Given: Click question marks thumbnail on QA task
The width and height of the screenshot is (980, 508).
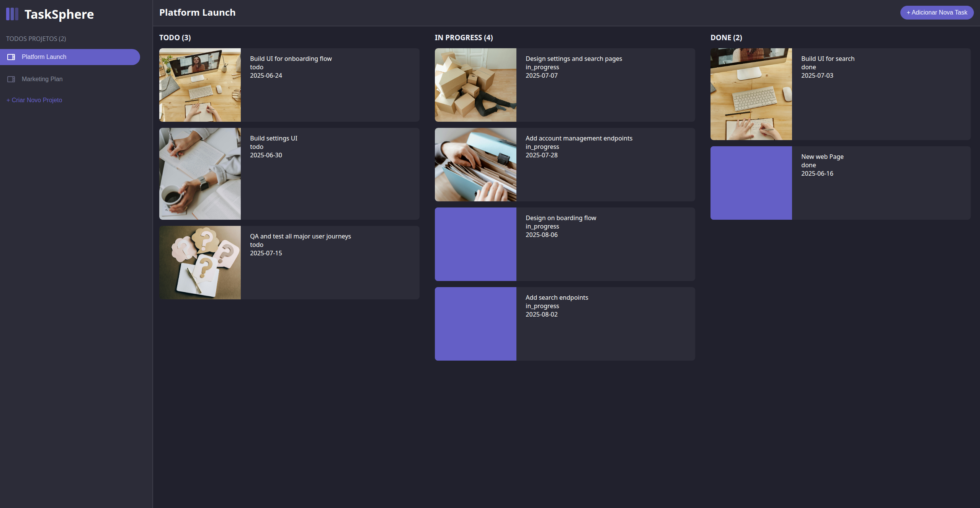Looking at the screenshot, I should [x=200, y=263].
